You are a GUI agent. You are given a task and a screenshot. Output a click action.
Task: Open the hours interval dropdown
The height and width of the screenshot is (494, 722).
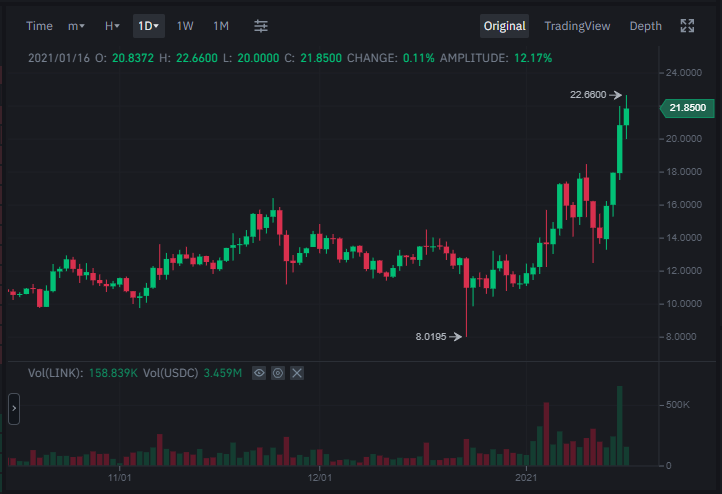112,26
